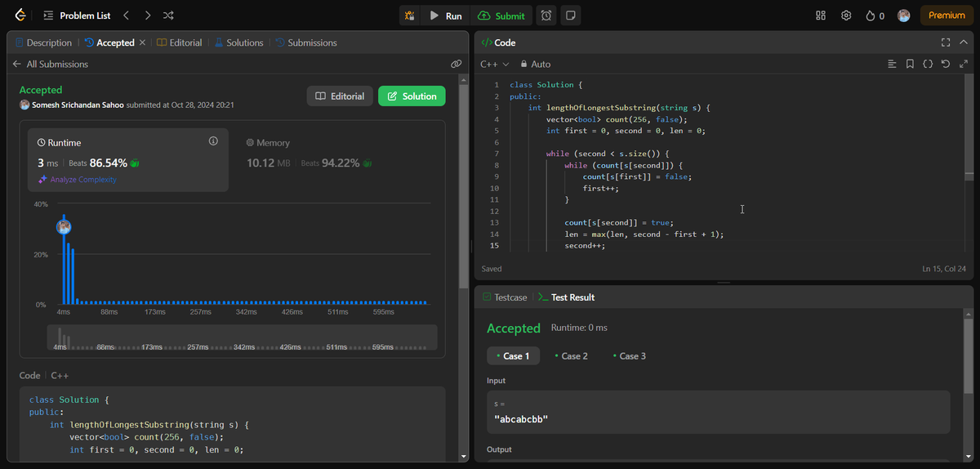The height and width of the screenshot is (469, 980).
Task: Open the settings gear icon
Action: click(847, 16)
